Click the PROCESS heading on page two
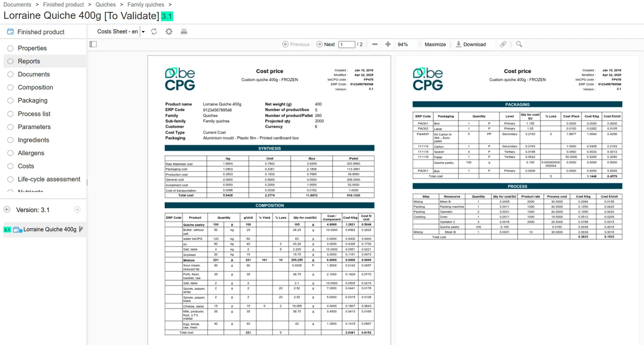 (x=517, y=186)
